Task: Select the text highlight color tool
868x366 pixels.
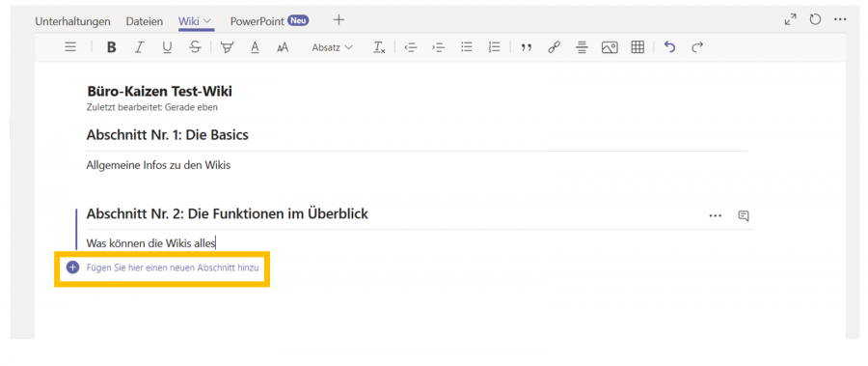Action: [x=227, y=47]
